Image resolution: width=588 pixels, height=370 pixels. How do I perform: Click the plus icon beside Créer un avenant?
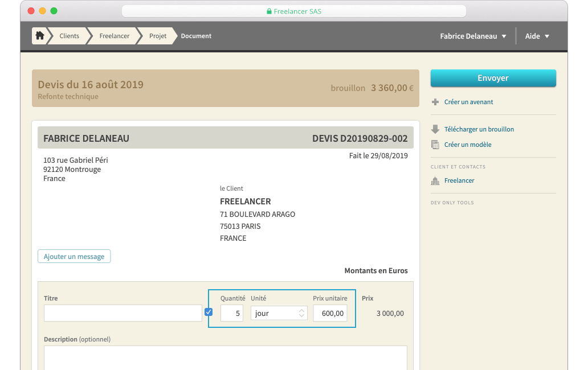[x=435, y=102]
